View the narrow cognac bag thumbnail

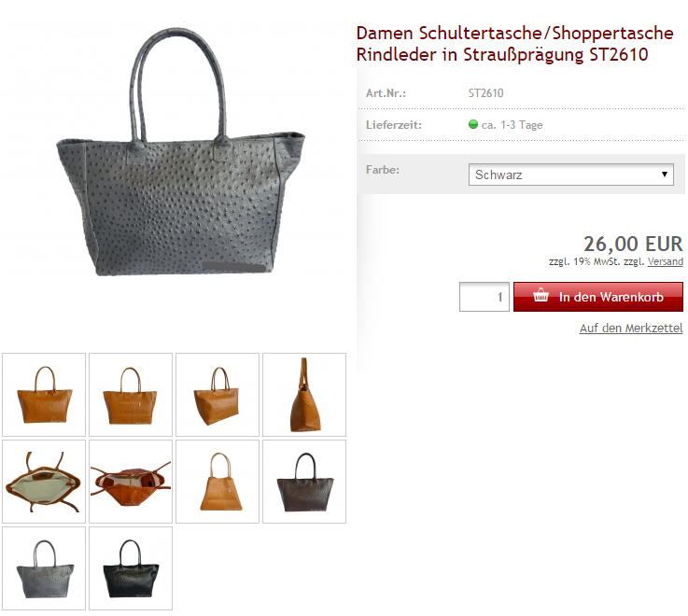(218, 482)
